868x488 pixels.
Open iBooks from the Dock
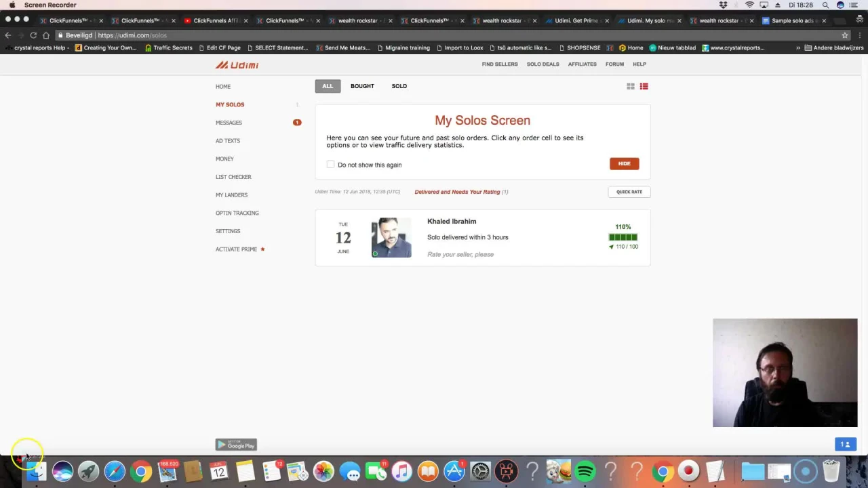pos(428,471)
